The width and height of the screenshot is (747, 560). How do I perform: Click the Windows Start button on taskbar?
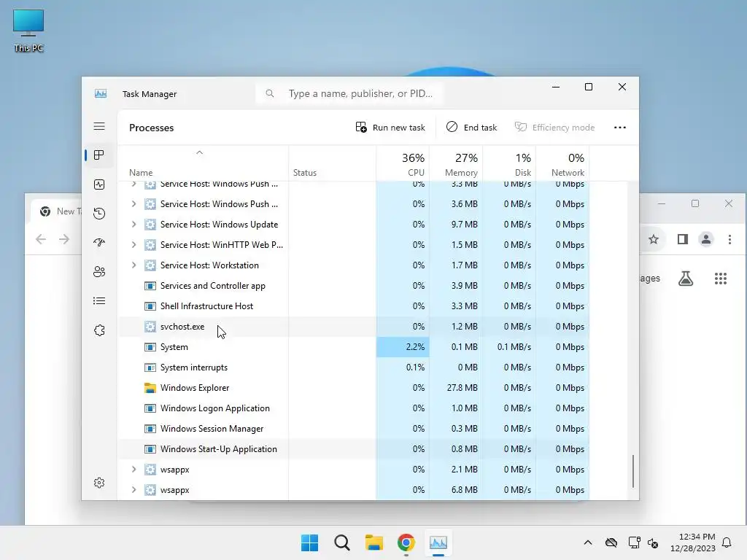point(309,542)
